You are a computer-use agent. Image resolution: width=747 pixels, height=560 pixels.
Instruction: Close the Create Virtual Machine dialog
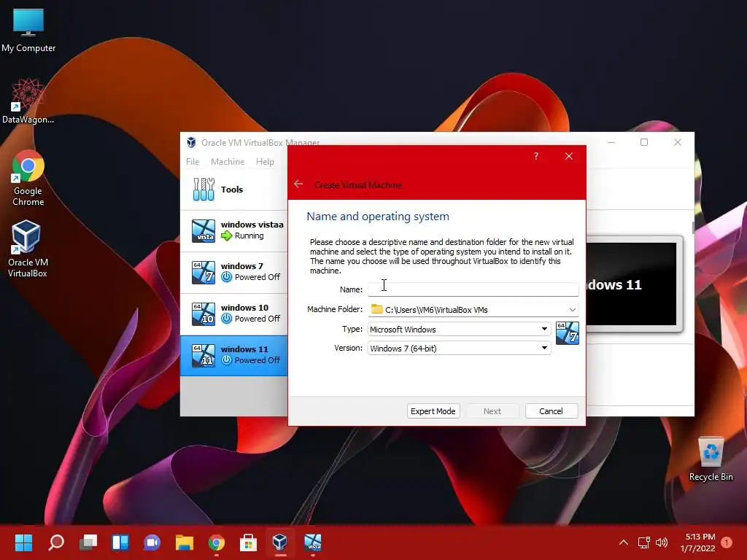click(569, 156)
